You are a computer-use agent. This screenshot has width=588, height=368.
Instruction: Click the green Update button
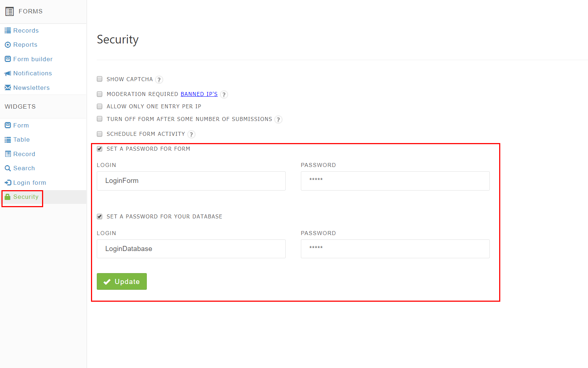pyautogui.click(x=122, y=281)
